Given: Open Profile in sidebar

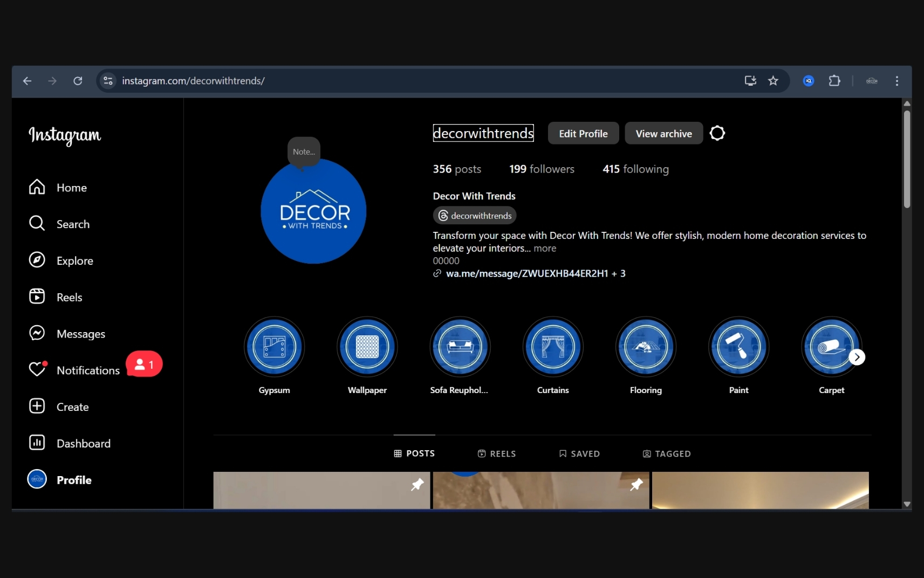Looking at the screenshot, I should pyautogui.click(x=59, y=479).
